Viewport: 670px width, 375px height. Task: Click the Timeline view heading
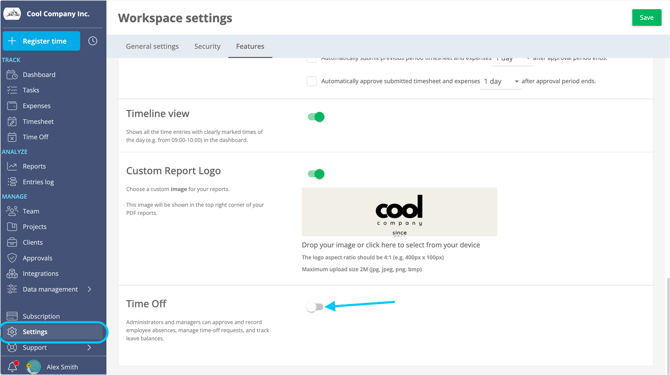158,114
